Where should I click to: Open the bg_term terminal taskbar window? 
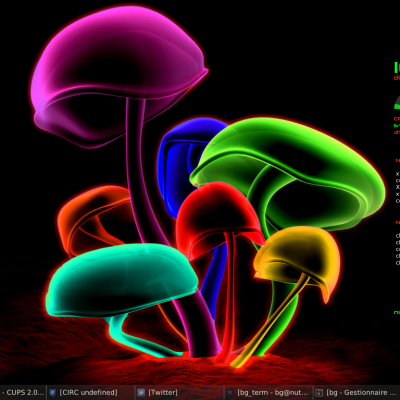point(268,393)
